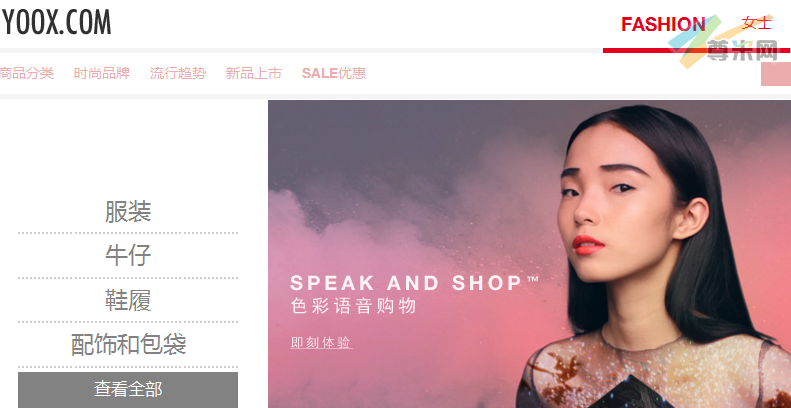
Task: Click the YOOX.COM logo
Action: click(56, 23)
